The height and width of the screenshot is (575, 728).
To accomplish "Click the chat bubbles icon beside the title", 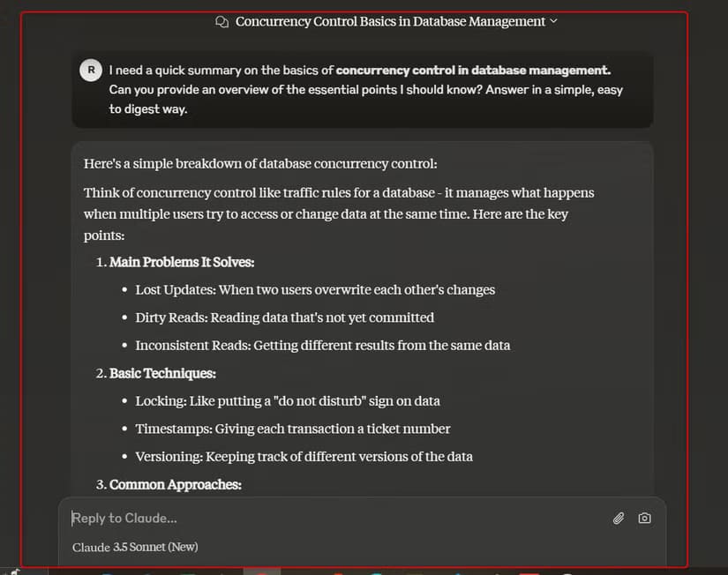I will [221, 22].
